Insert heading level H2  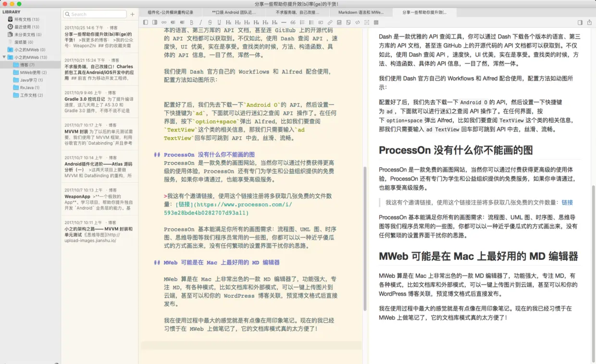[237, 22]
